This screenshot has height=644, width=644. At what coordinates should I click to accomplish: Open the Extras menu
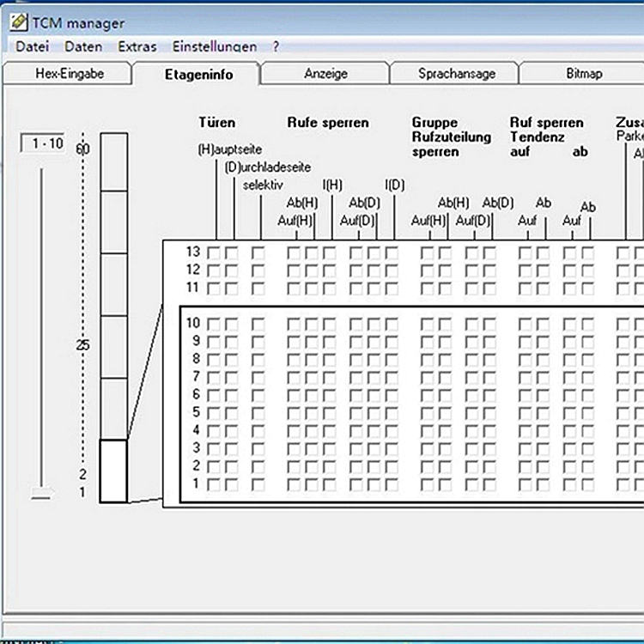[x=137, y=46]
